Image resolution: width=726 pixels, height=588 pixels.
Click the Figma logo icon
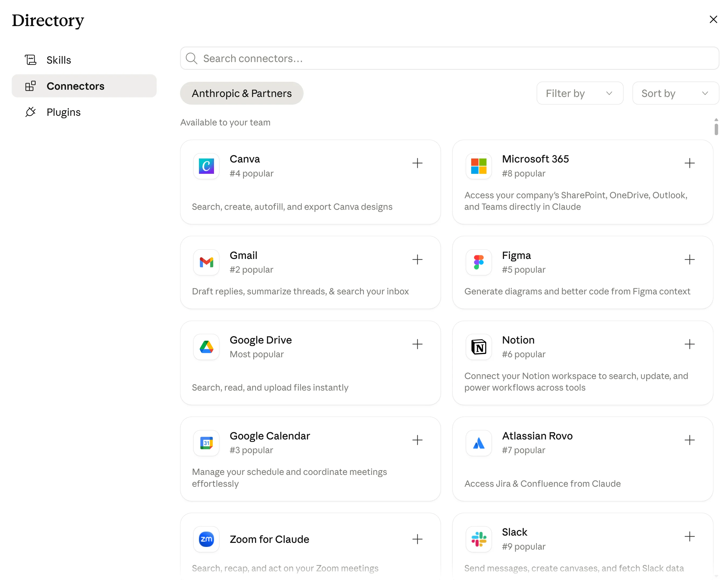coord(478,262)
